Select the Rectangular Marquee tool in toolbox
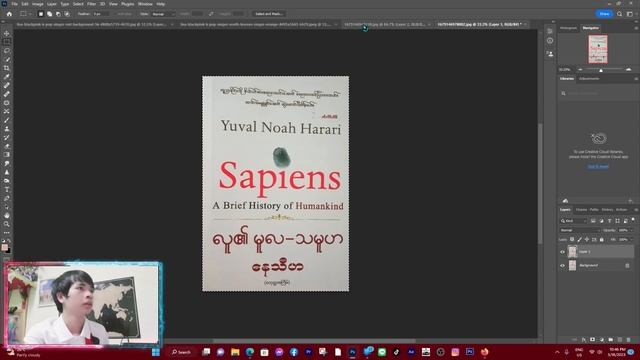640x360 pixels. pos(7,42)
